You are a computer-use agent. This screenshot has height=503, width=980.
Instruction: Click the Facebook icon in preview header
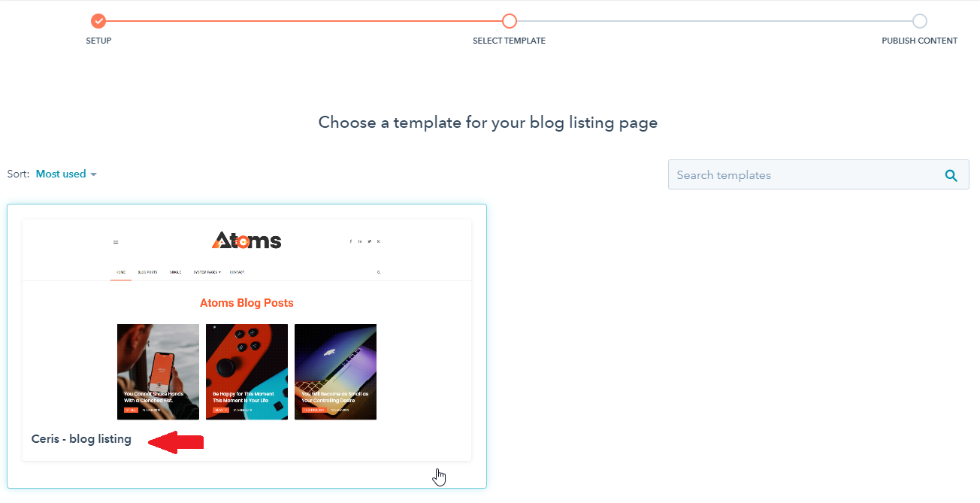point(350,241)
